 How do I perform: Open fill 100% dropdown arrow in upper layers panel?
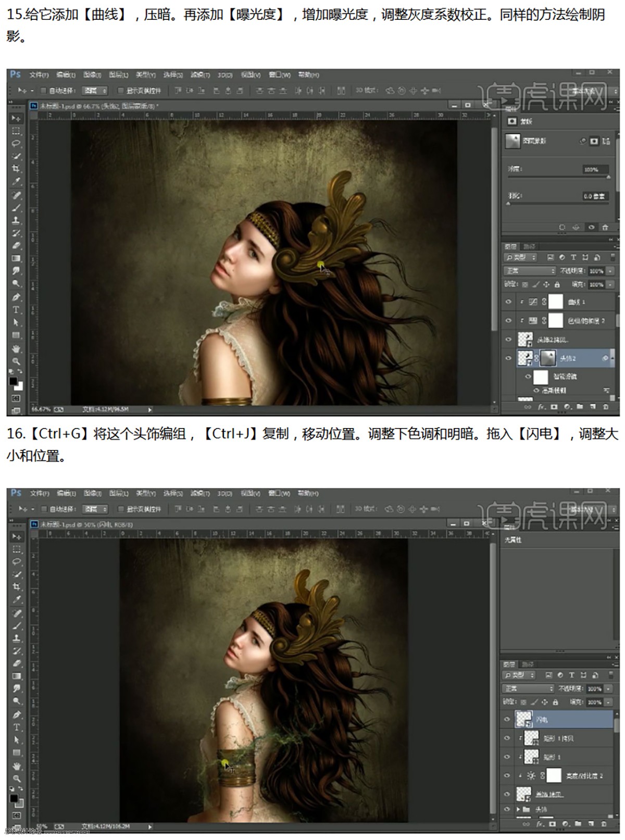(x=610, y=285)
